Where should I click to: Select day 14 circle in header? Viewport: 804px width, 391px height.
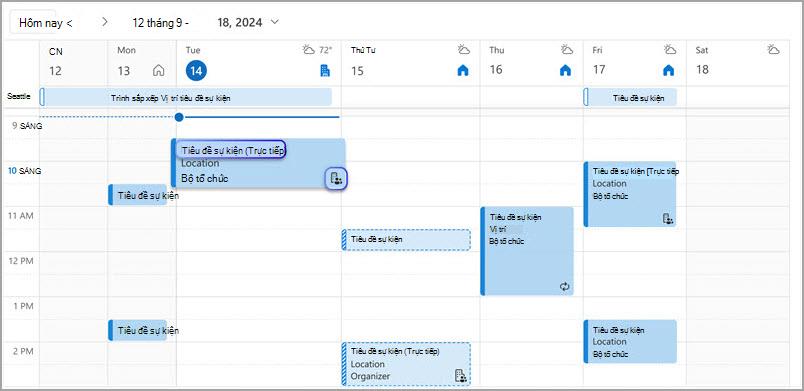pos(196,71)
